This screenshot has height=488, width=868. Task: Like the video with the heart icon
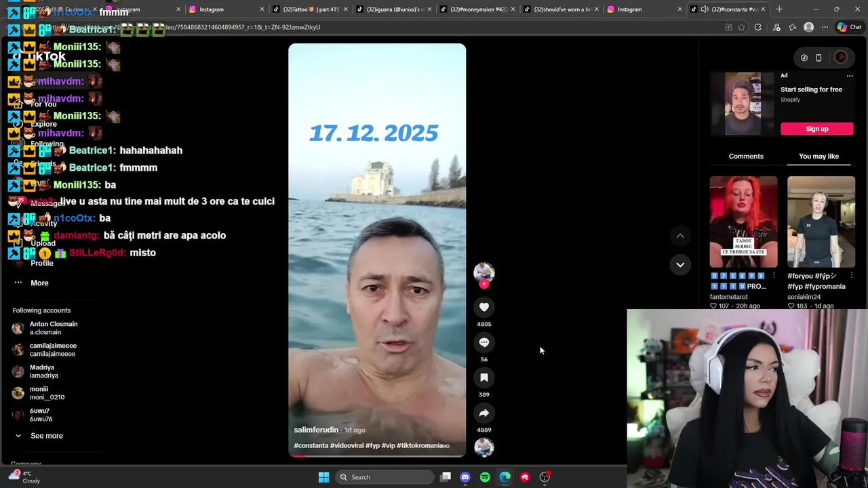click(484, 307)
